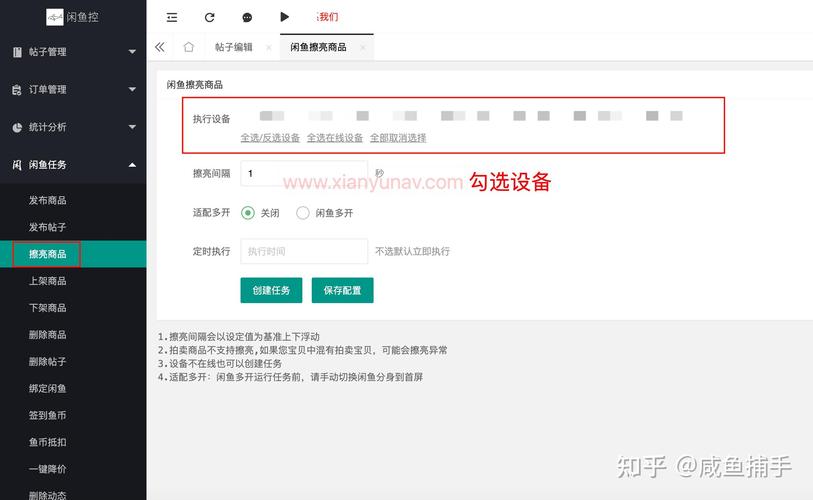Image resolution: width=813 pixels, height=500 pixels.
Task: Click the 订单管理 icon
Action: click(17, 90)
